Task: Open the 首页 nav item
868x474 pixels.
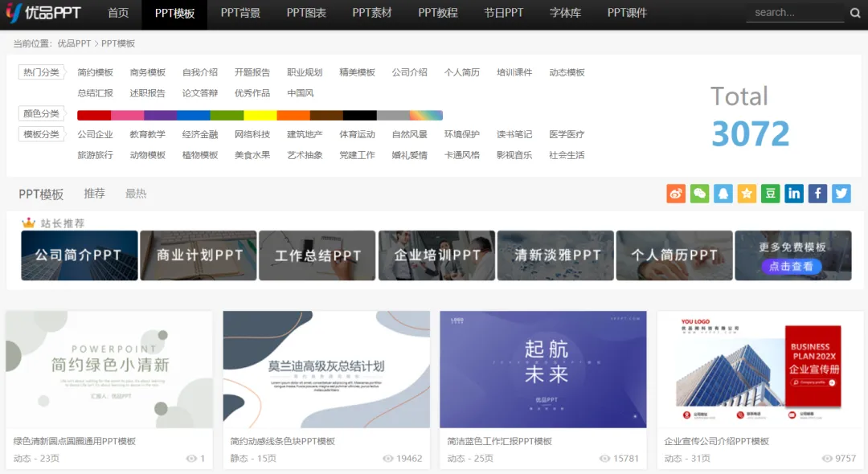Action: [x=118, y=13]
